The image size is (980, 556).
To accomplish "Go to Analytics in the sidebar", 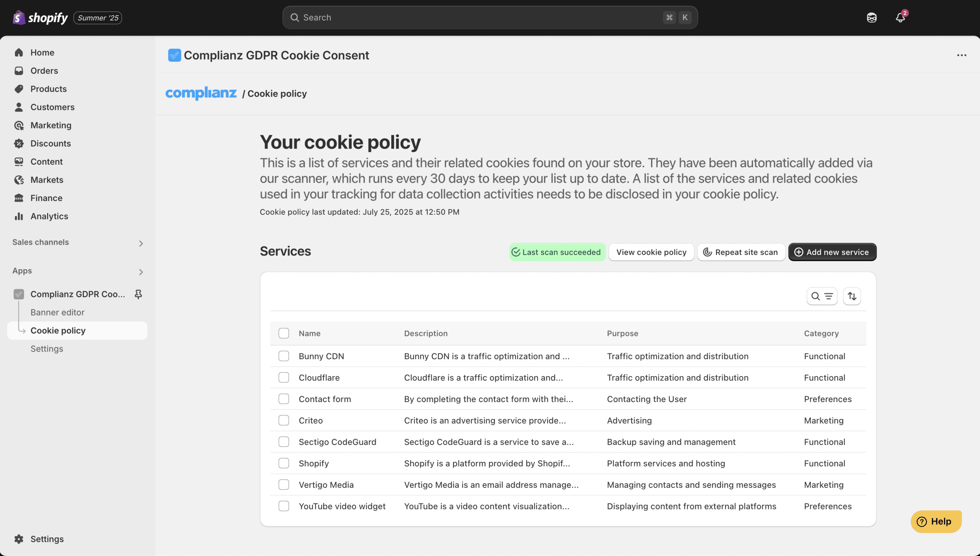I will point(49,216).
